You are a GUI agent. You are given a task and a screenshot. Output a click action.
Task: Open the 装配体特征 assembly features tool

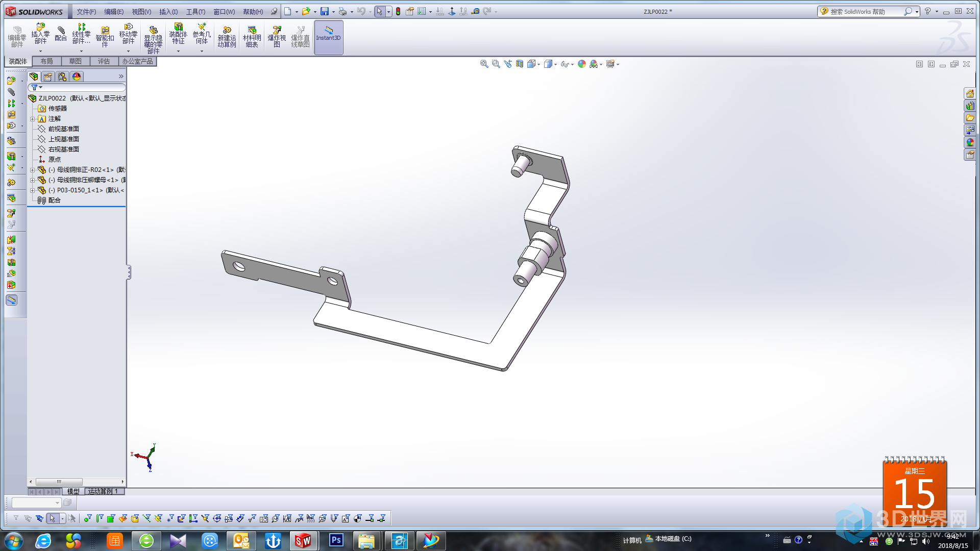[178, 34]
